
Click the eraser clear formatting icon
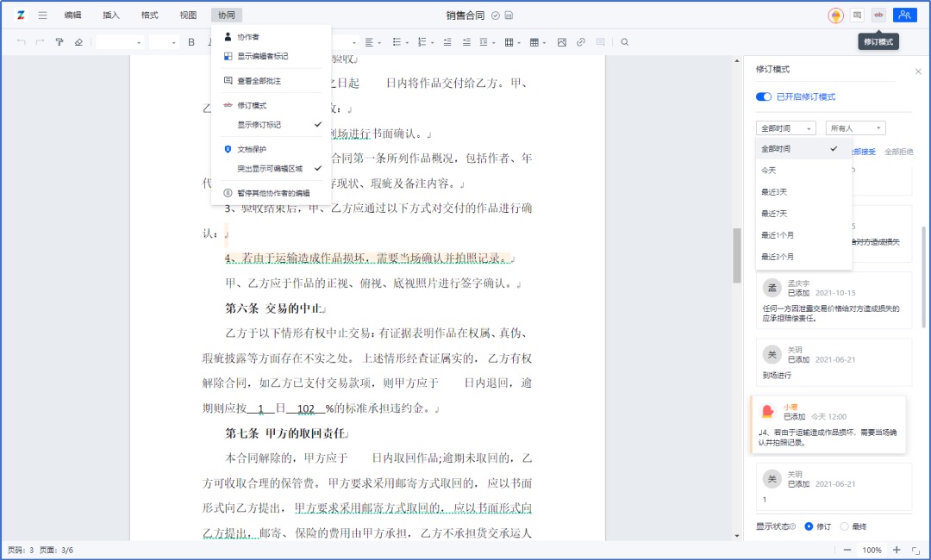78,42
